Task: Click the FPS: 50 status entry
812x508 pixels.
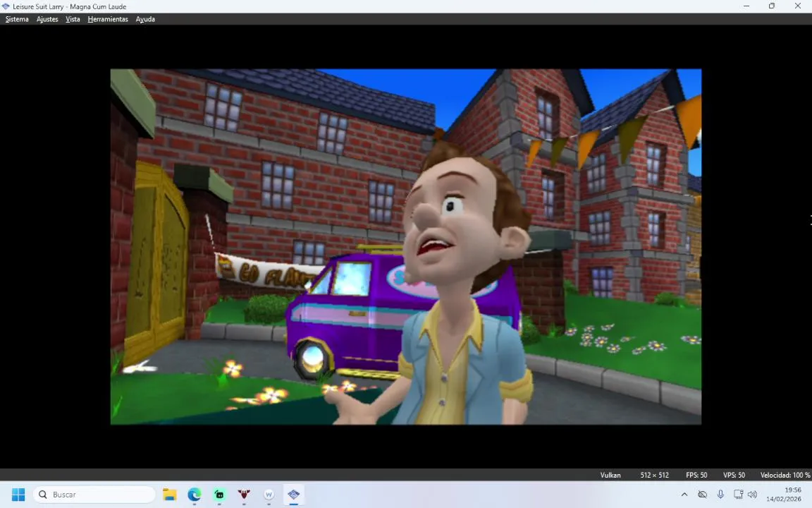Action: 696,475
